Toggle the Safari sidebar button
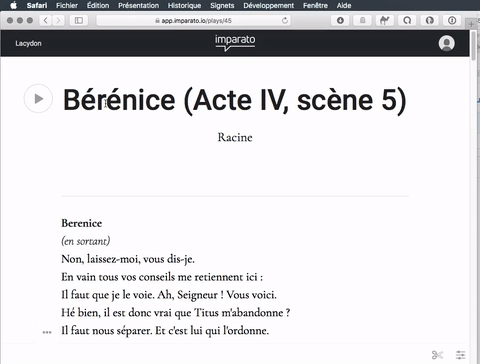 (79, 21)
